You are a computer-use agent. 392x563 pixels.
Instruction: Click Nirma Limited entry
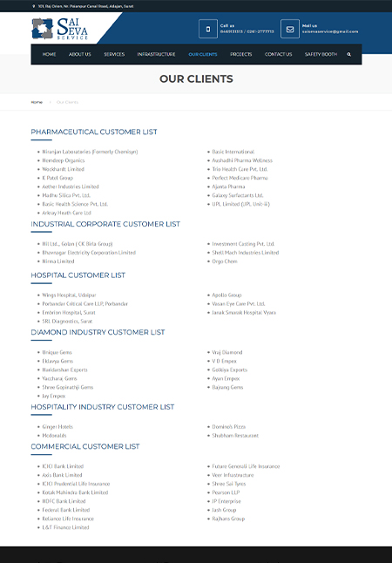(58, 261)
